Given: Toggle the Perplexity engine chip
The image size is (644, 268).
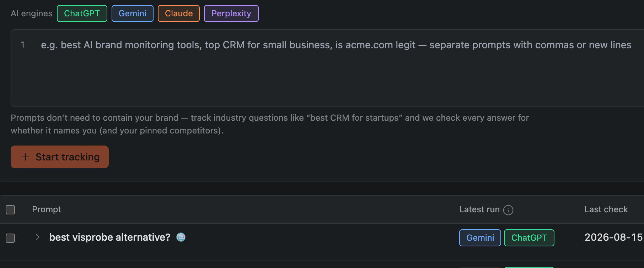Looking at the screenshot, I should [231, 13].
